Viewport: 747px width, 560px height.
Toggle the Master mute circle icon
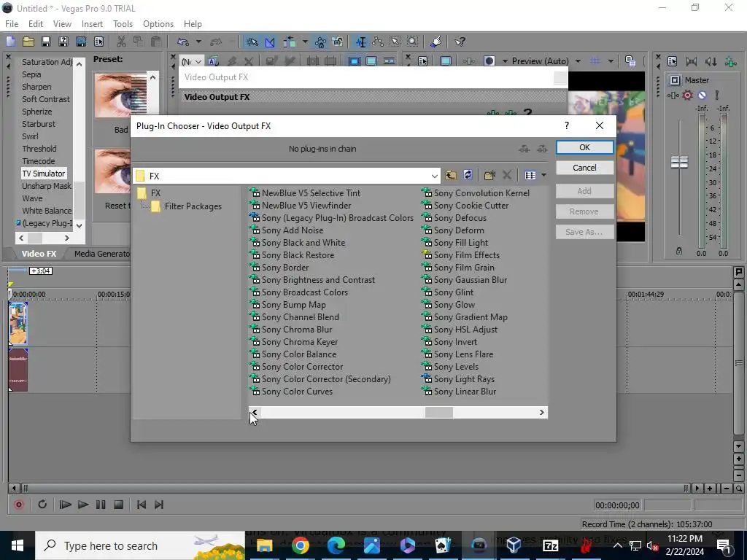coord(702,96)
